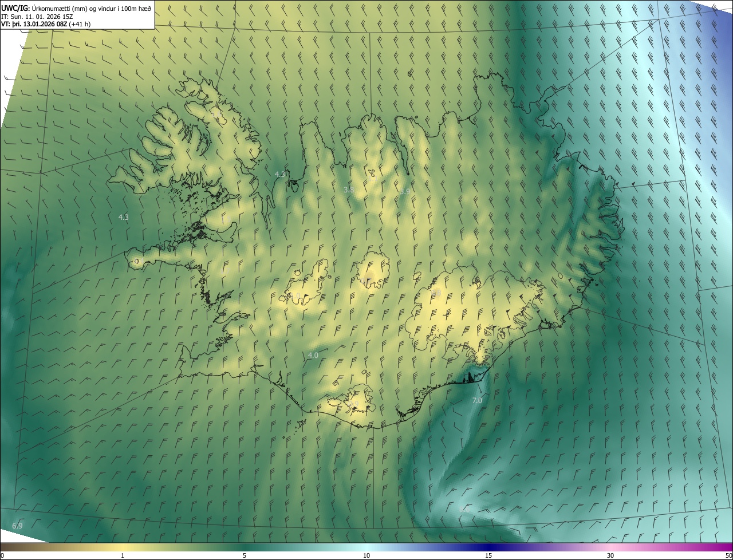The height and width of the screenshot is (560, 733).
Task: Click the '10' tick on the colour scale
Action: [366, 556]
